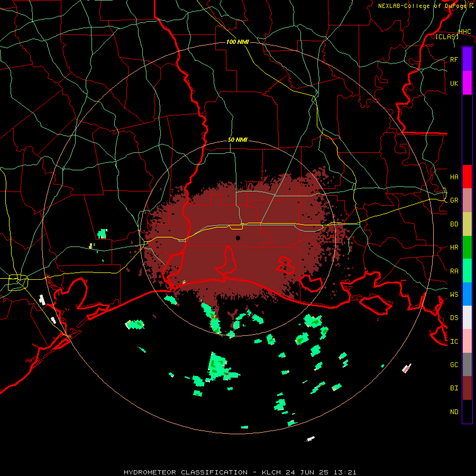Screen dimensions: 476x476
Task: Click the "GC" legend label
Action: [454, 365]
